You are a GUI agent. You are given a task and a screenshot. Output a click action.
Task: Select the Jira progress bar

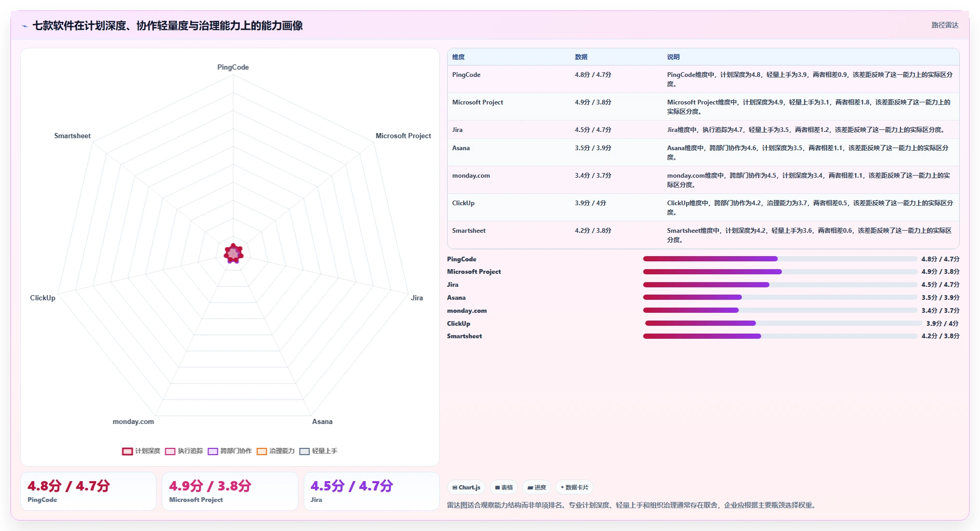[x=780, y=285]
